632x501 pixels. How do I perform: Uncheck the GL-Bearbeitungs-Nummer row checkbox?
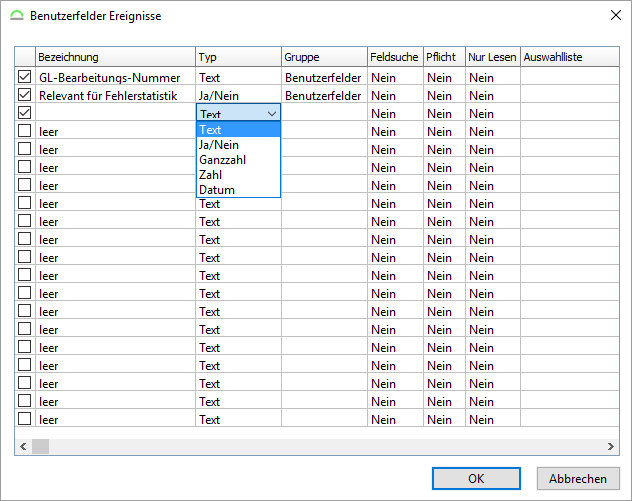point(25,76)
